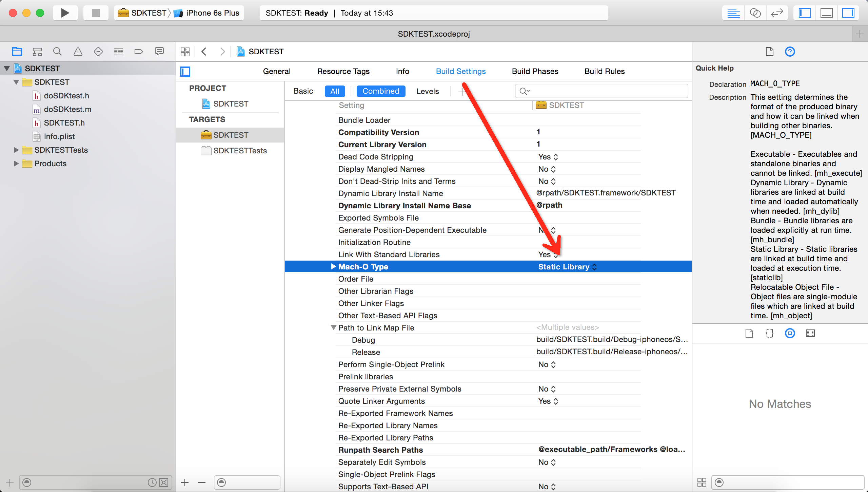Open the Debug navigator

[119, 52]
